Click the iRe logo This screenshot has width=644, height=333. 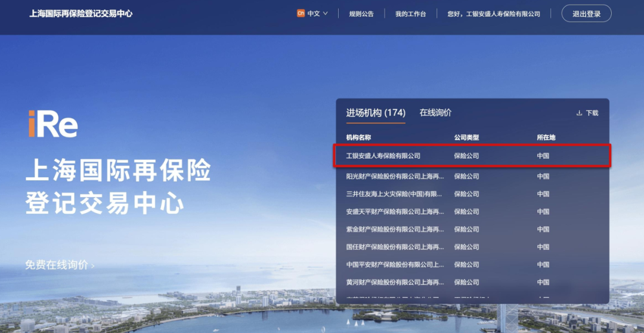[53, 124]
